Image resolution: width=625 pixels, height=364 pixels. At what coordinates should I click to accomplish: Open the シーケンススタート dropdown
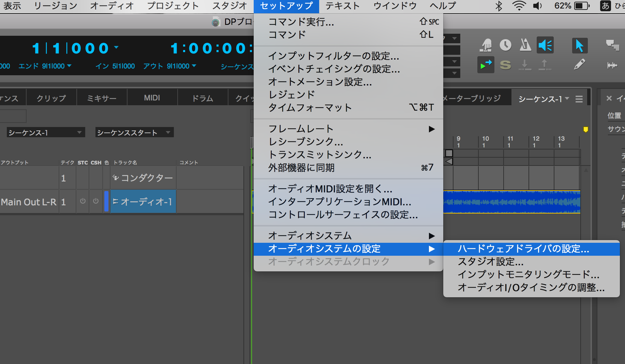point(134,132)
